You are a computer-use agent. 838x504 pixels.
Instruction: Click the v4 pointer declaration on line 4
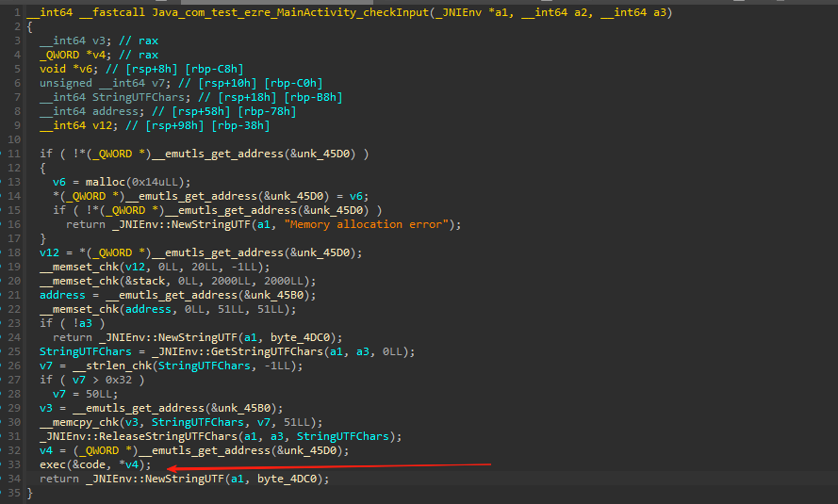[x=99, y=55]
